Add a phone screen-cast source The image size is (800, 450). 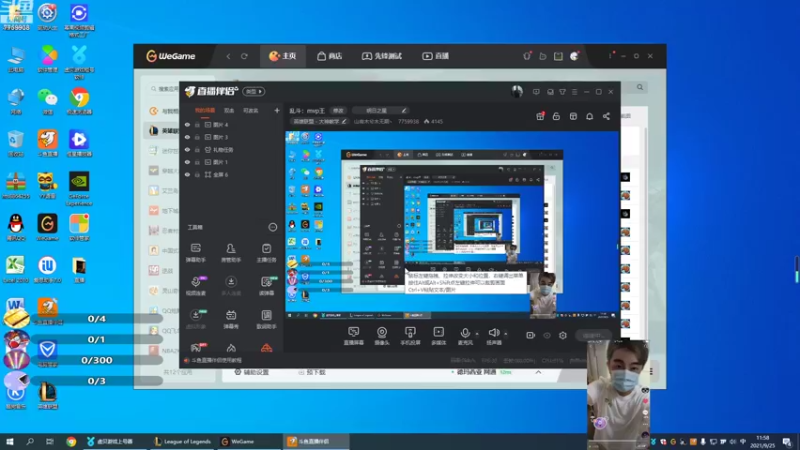[410, 336]
